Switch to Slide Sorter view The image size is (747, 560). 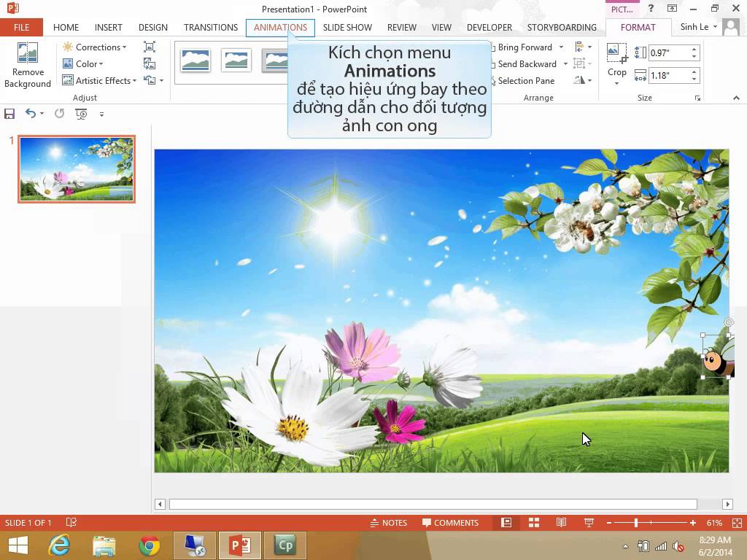pos(534,522)
